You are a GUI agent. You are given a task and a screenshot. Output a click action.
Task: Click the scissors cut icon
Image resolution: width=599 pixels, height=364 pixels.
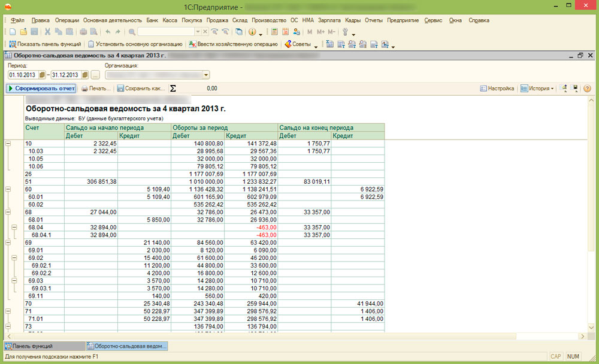pos(47,32)
